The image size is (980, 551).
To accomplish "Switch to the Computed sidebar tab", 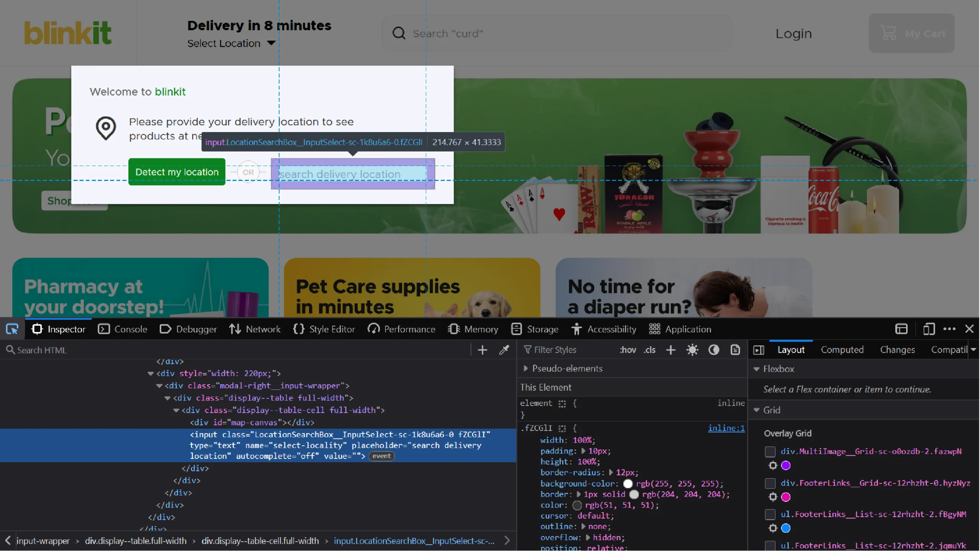I will point(843,350).
